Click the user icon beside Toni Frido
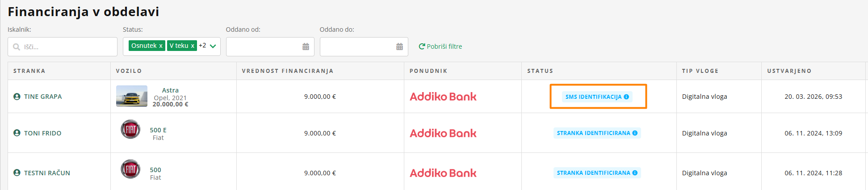Screen dimensions: 868x190 pyautogui.click(x=17, y=133)
